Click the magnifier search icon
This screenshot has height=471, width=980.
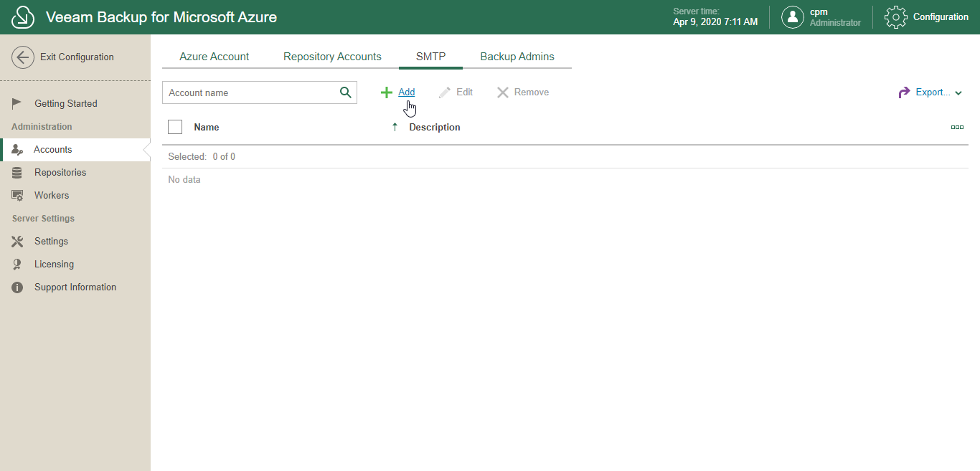click(x=345, y=92)
